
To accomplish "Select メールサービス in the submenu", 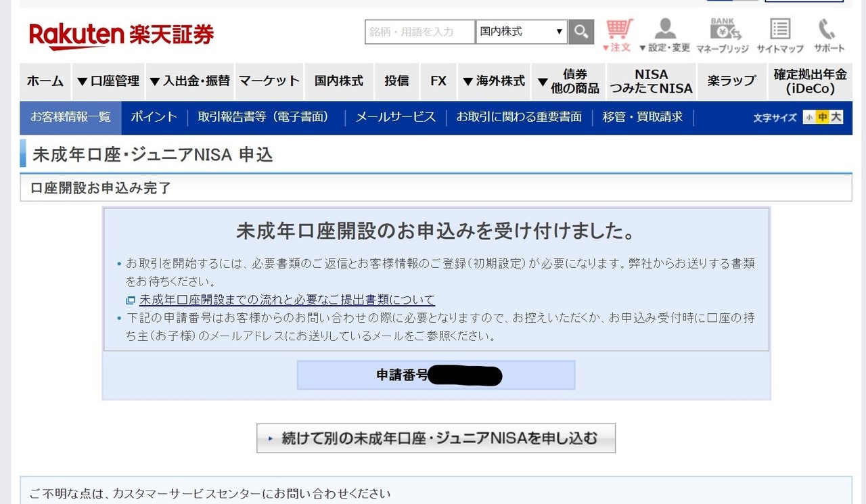I will (x=396, y=117).
